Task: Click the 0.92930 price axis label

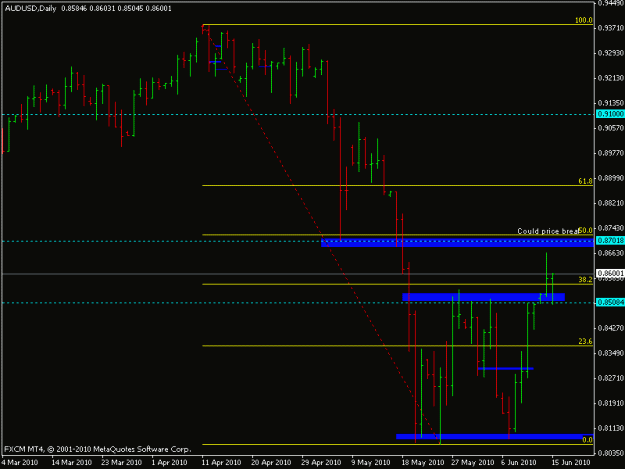Action: [611, 53]
